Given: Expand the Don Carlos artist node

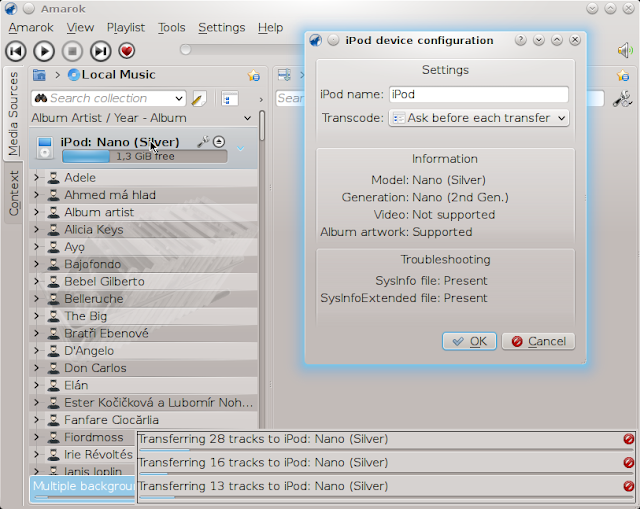Looking at the screenshot, I should [x=37, y=368].
